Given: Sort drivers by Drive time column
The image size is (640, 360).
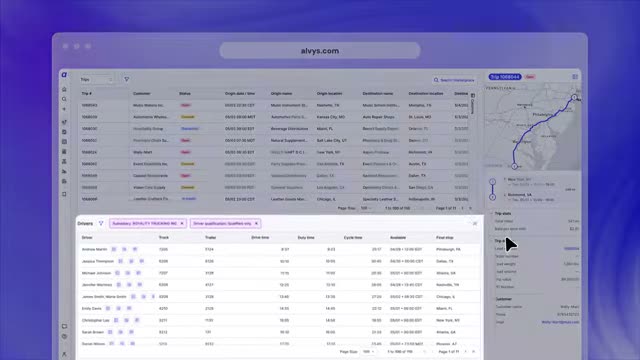Looking at the screenshot, I should (x=260, y=238).
